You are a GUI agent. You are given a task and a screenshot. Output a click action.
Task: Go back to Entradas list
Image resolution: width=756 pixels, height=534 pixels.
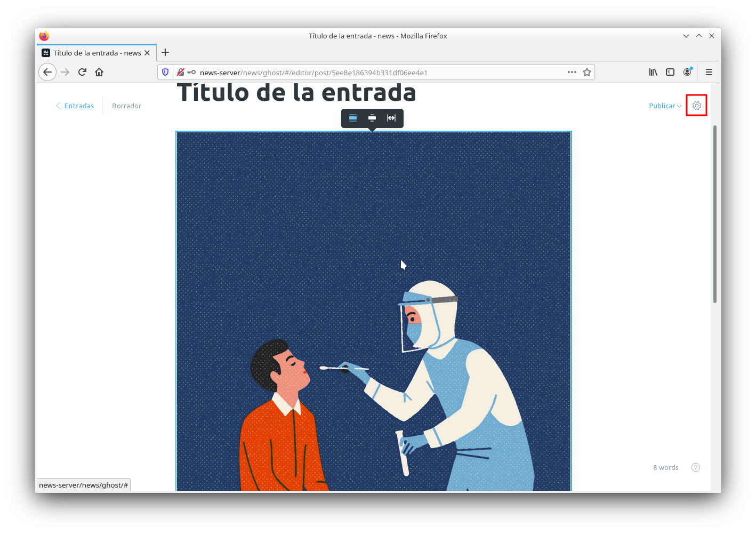click(x=75, y=106)
